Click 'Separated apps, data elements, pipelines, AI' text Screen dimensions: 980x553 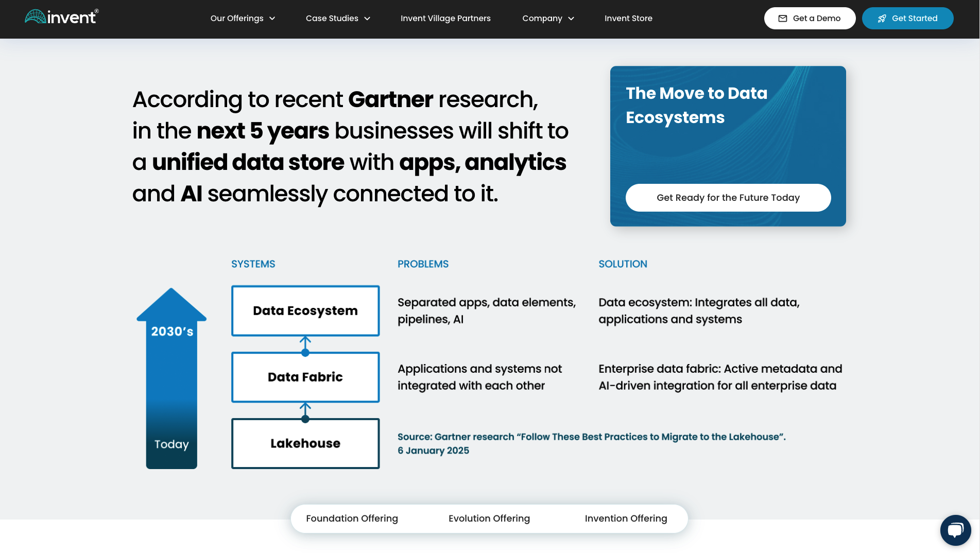pyautogui.click(x=487, y=310)
